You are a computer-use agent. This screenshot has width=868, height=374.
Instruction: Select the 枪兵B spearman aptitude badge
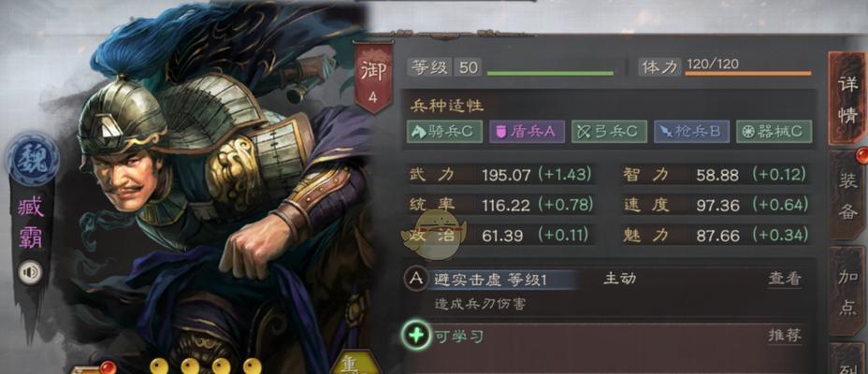point(691,132)
